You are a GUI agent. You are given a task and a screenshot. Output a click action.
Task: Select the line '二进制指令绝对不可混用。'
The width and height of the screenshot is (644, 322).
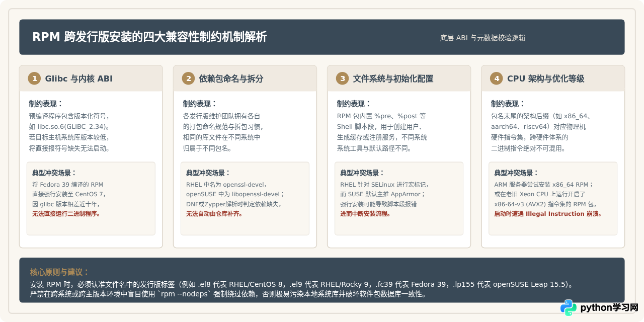click(x=528, y=148)
